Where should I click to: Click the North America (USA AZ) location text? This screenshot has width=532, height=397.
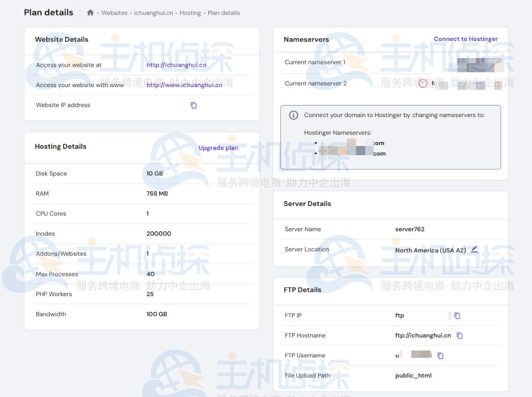[430, 251]
